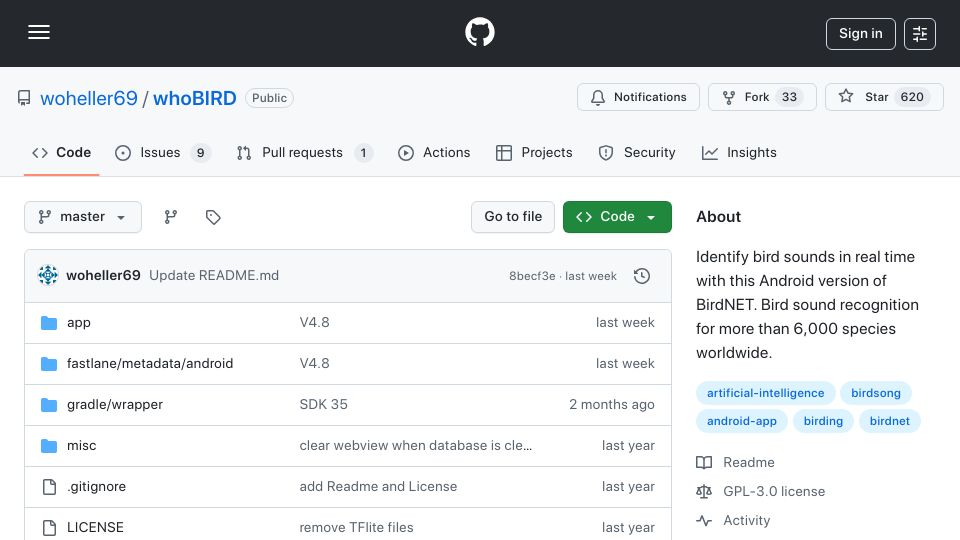
Task: Open the LICENSE file
Action: [95, 528]
